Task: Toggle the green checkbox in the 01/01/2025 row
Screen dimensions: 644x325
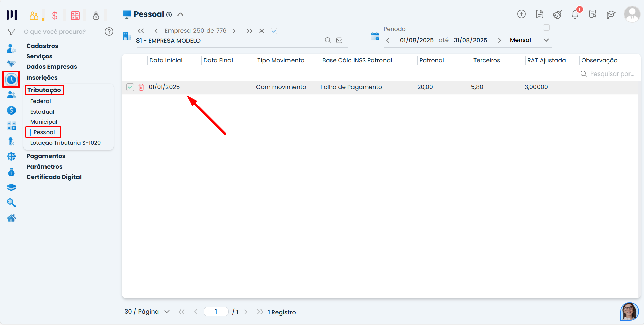Action: 130,87
